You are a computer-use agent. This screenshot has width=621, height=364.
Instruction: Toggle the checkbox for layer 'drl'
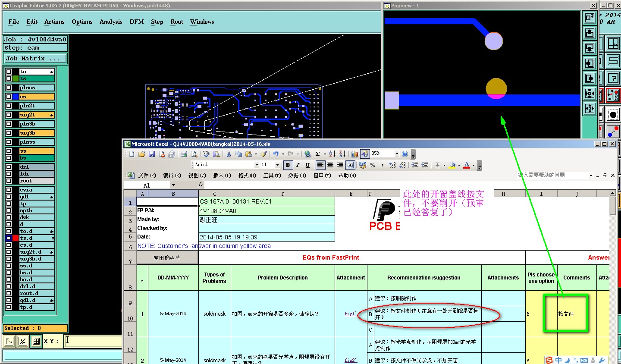click(9, 167)
